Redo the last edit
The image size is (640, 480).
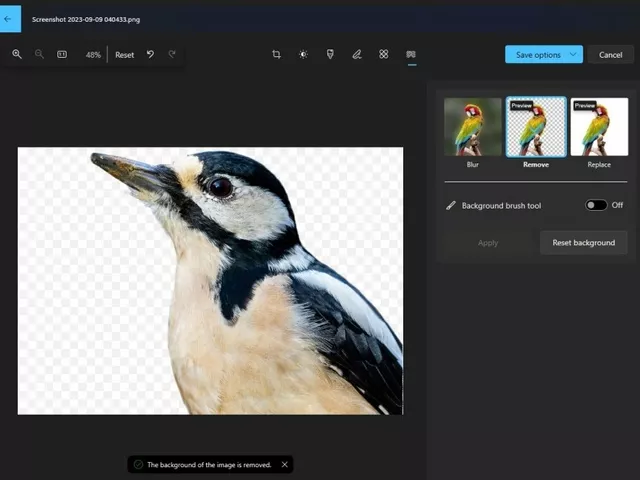pos(172,54)
